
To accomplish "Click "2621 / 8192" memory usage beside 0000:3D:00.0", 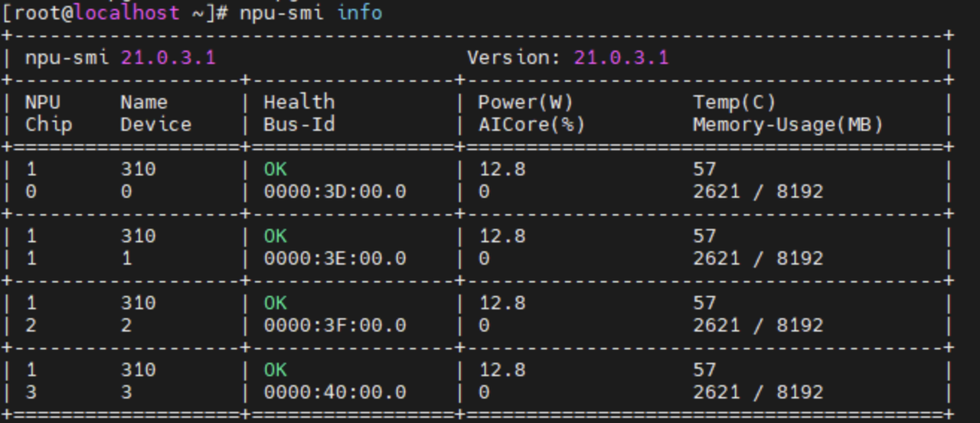I will (x=758, y=192).
